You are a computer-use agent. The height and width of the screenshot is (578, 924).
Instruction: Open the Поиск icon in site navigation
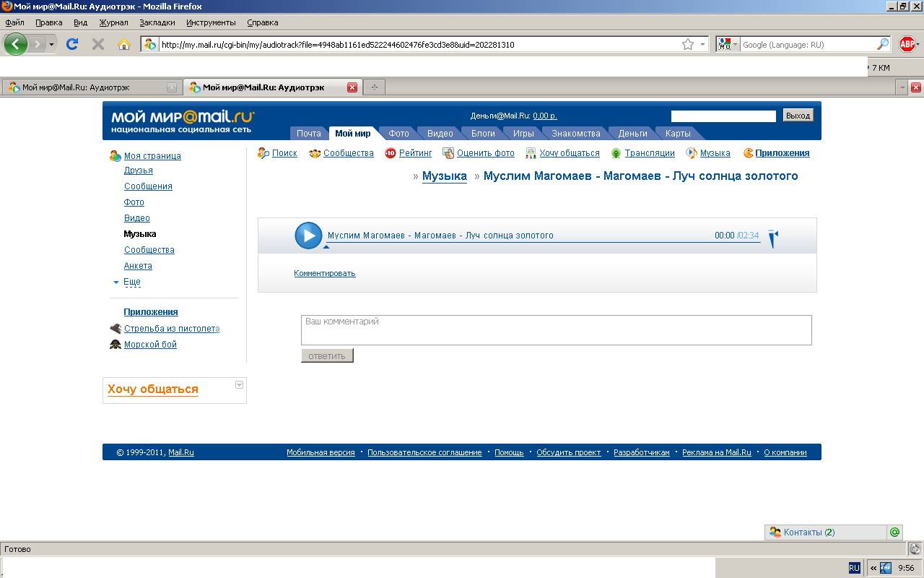263,153
